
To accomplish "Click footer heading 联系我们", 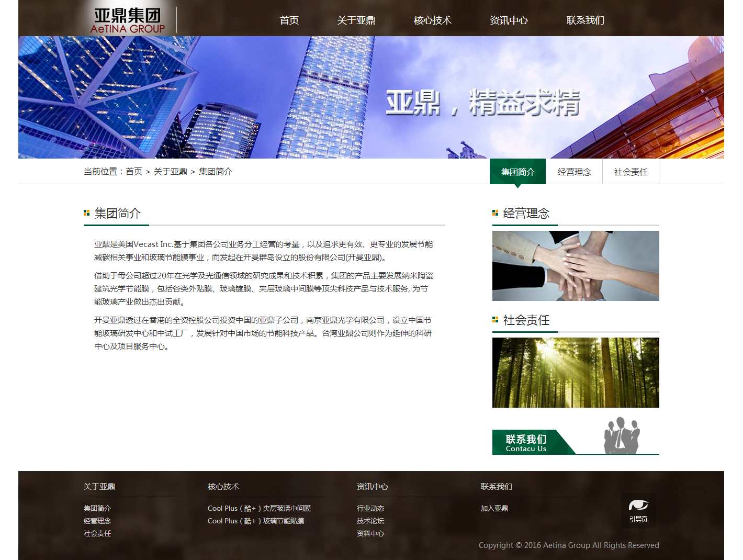I will (x=497, y=487).
